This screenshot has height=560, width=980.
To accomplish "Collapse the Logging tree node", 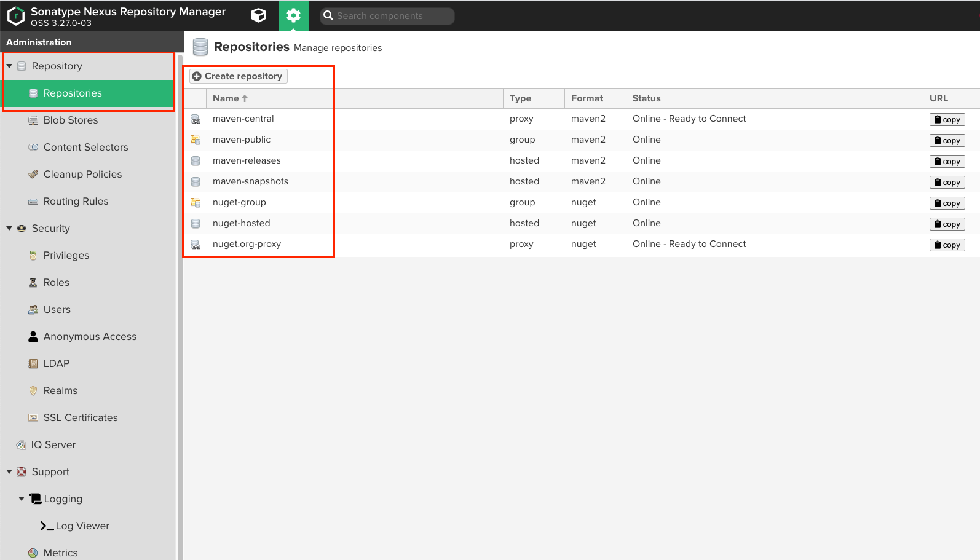I will 22,499.
